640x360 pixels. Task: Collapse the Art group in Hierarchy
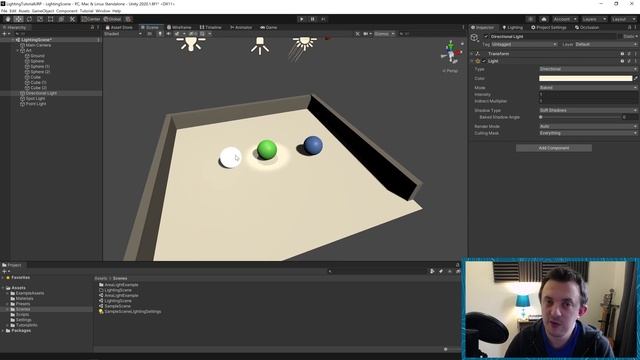pos(18,51)
